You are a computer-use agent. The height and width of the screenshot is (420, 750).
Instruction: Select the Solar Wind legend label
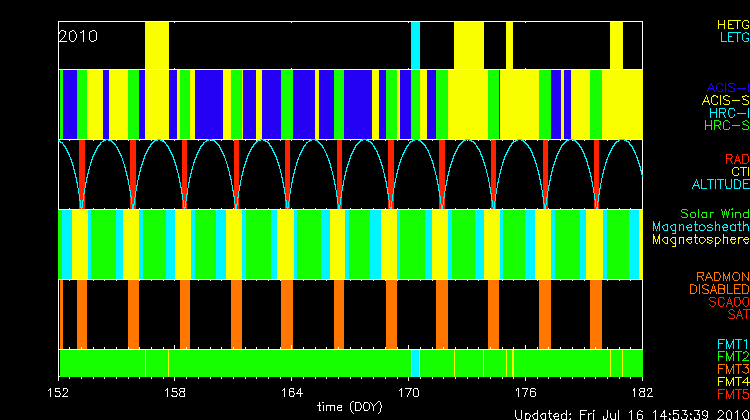click(x=714, y=214)
